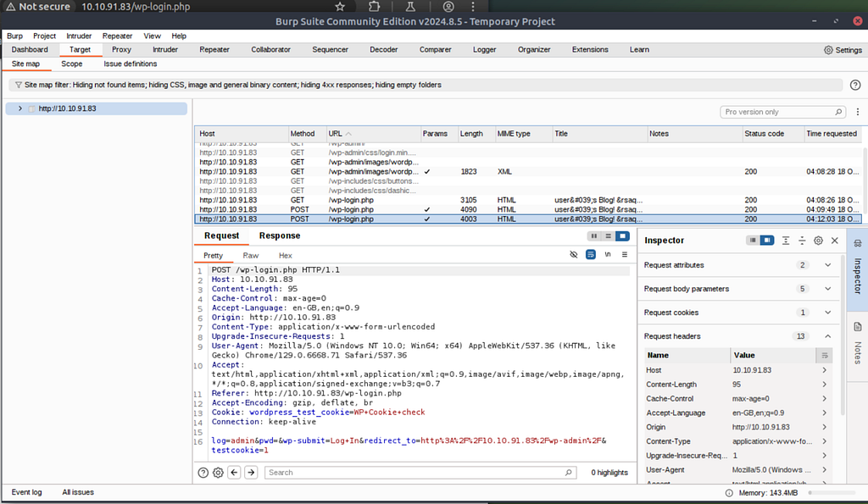Open All issues panel

click(78, 492)
